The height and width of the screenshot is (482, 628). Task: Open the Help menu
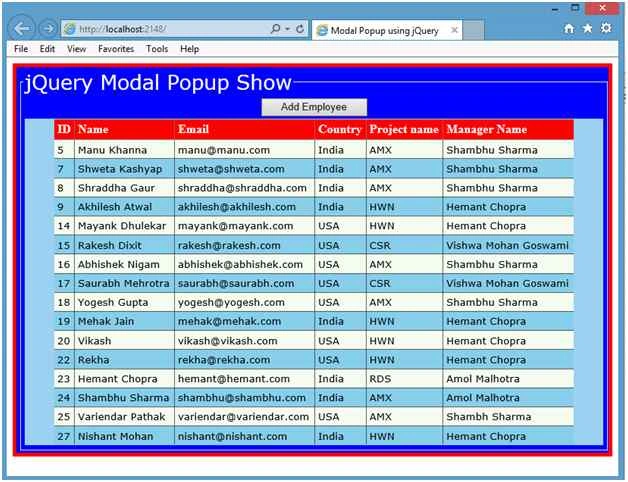(x=189, y=49)
